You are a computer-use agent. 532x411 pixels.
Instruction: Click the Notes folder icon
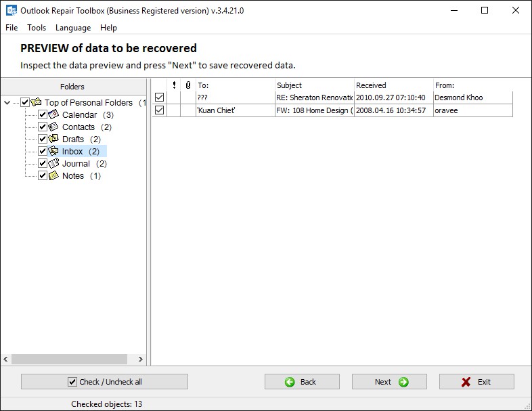[54, 175]
